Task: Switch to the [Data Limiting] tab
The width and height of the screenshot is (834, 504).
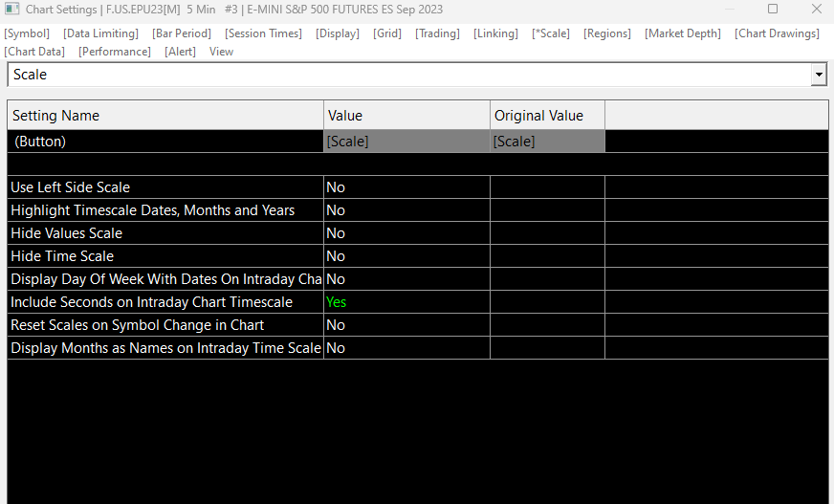Action: pos(100,33)
